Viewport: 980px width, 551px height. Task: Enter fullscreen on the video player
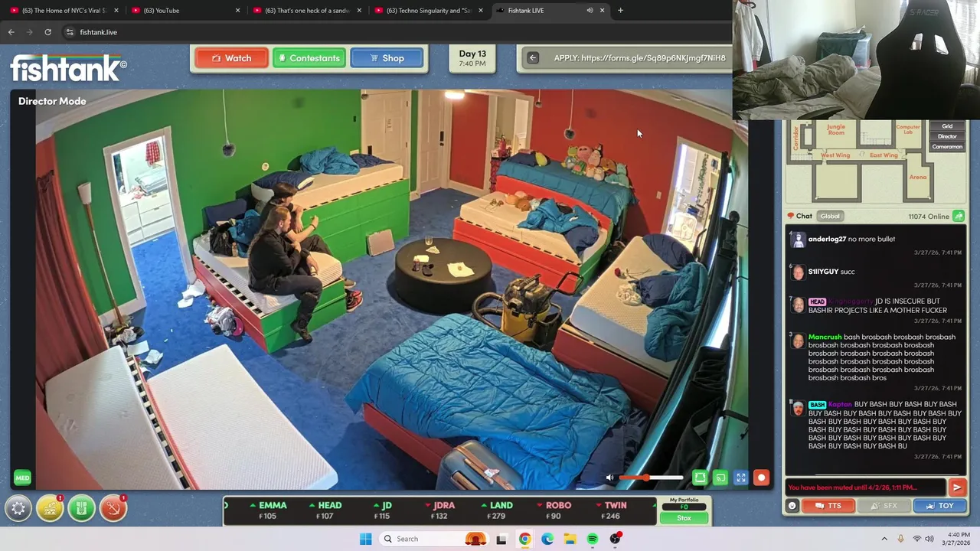click(x=741, y=478)
